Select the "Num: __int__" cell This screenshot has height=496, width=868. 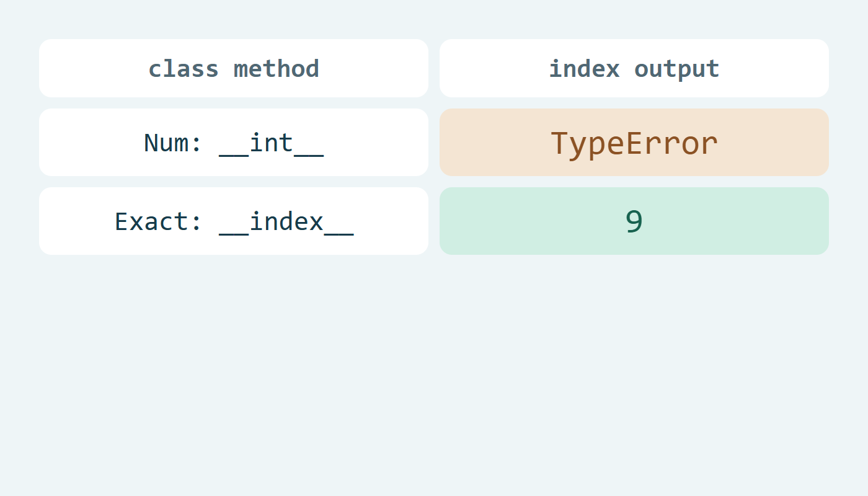pos(234,143)
